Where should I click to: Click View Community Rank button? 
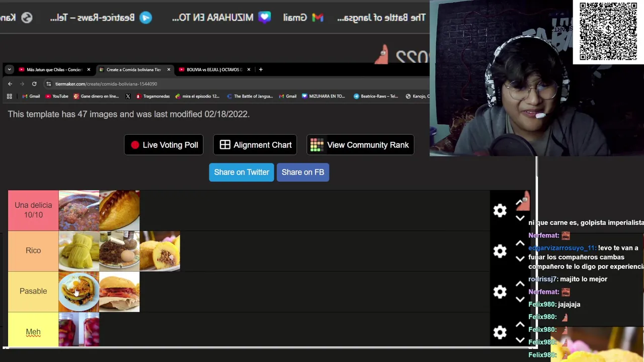click(360, 145)
